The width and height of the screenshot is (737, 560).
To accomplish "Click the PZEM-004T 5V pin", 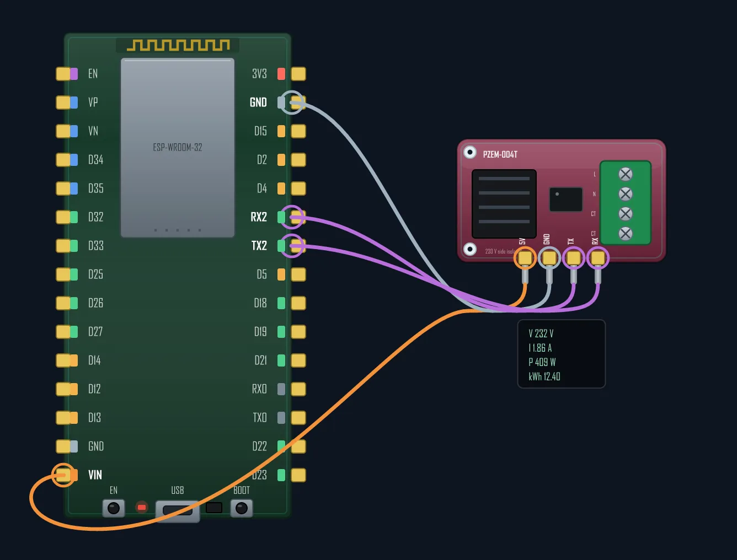I will coord(525,258).
